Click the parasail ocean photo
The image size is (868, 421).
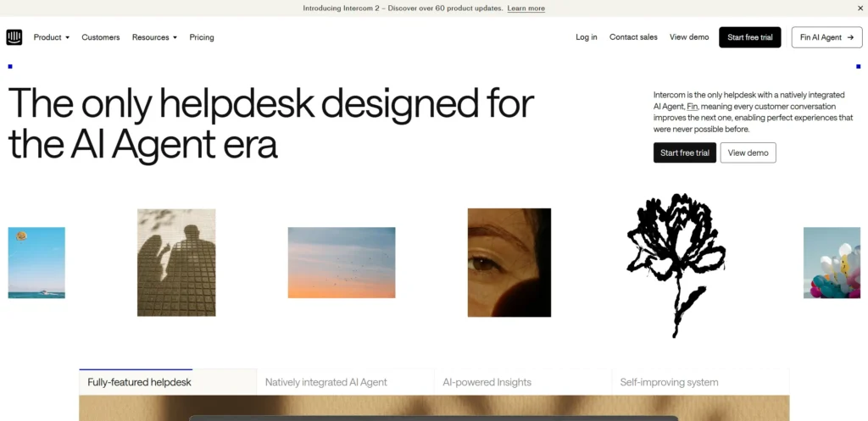[36, 263]
